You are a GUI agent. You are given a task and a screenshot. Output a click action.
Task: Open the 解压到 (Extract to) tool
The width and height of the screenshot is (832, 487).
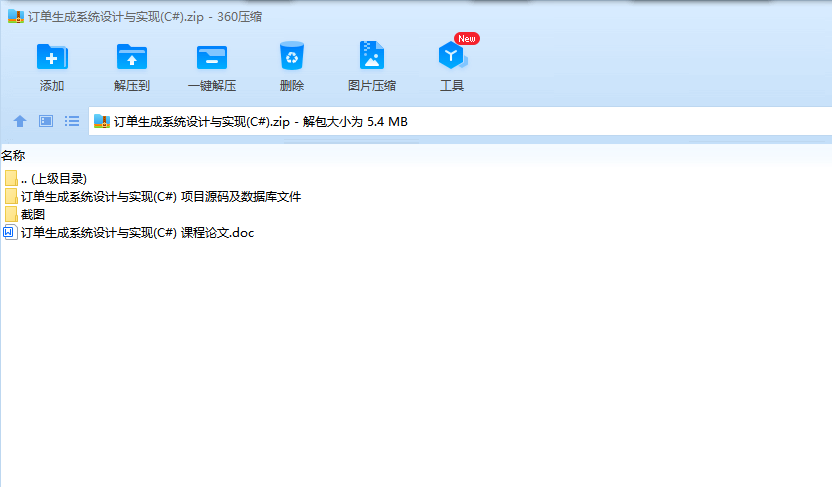click(x=132, y=57)
